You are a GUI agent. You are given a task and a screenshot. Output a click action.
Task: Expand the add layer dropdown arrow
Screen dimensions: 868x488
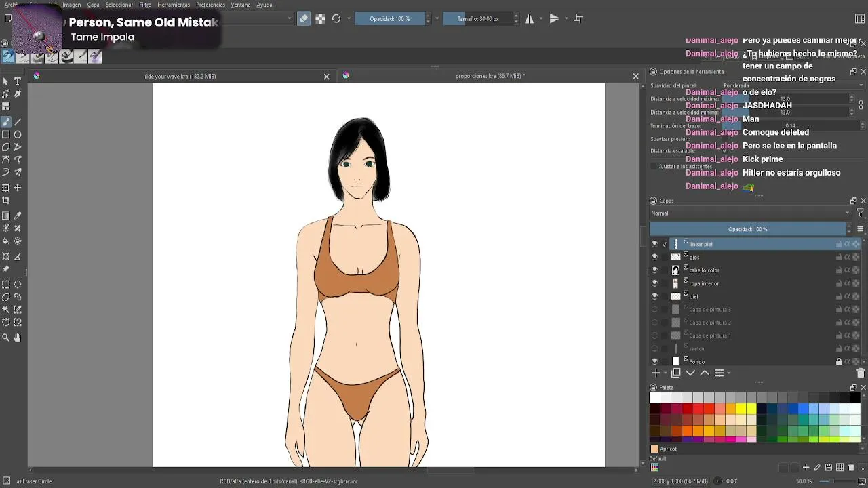click(x=665, y=373)
